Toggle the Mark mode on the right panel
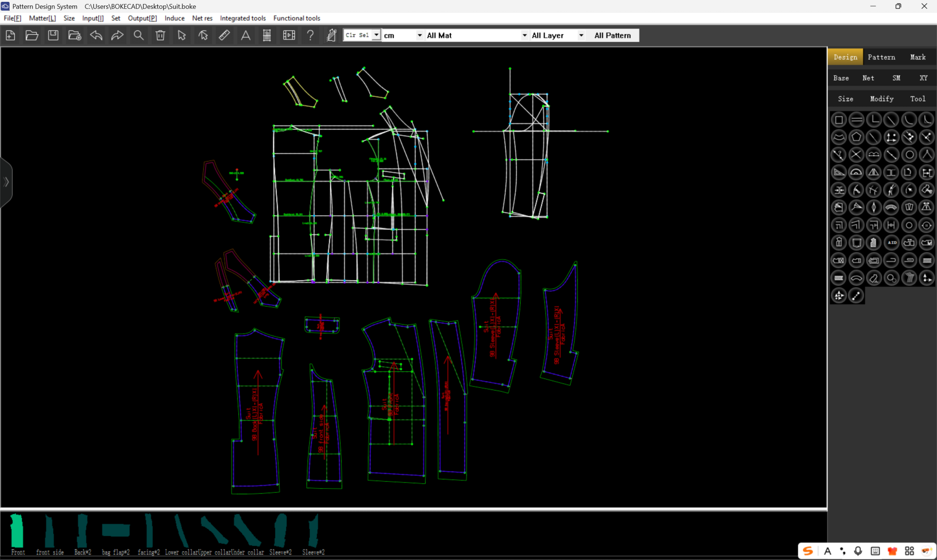 pyautogui.click(x=917, y=57)
